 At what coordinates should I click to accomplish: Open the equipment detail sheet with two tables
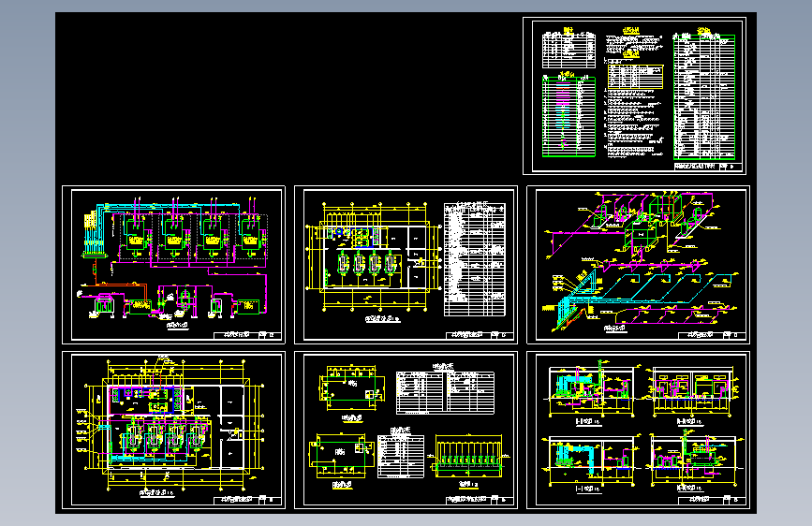[406, 431]
